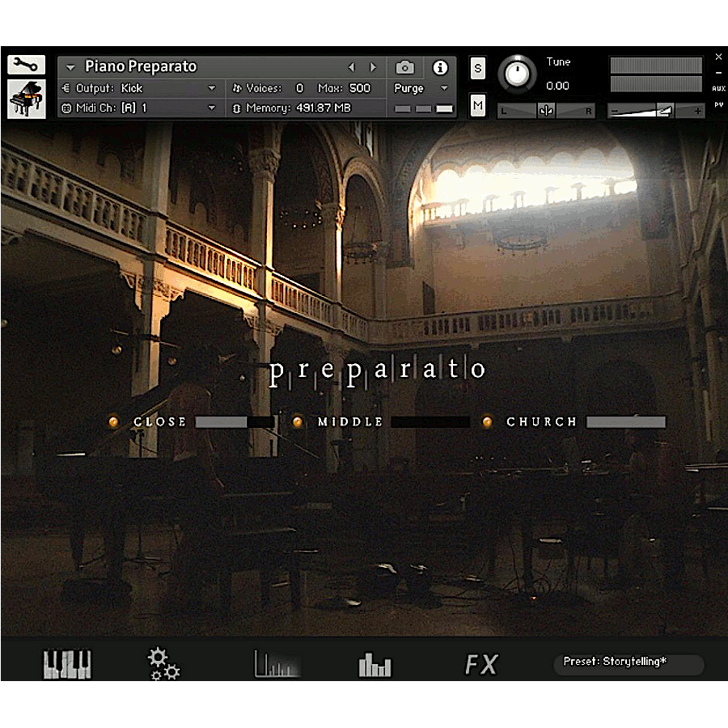Open the Output Kick dropdown
Image resolution: width=728 pixels, height=728 pixels.
pyautogui.click(x=139, y=88)
